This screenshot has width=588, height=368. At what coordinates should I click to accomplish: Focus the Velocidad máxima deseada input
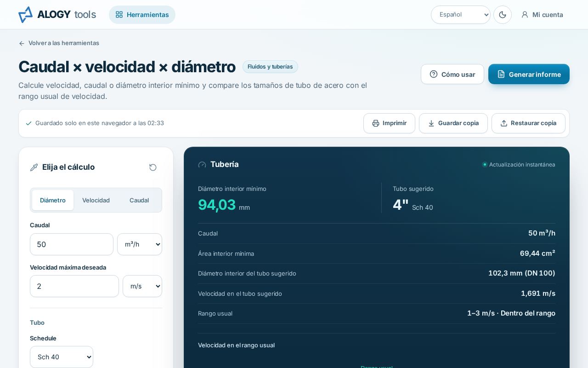74,286
